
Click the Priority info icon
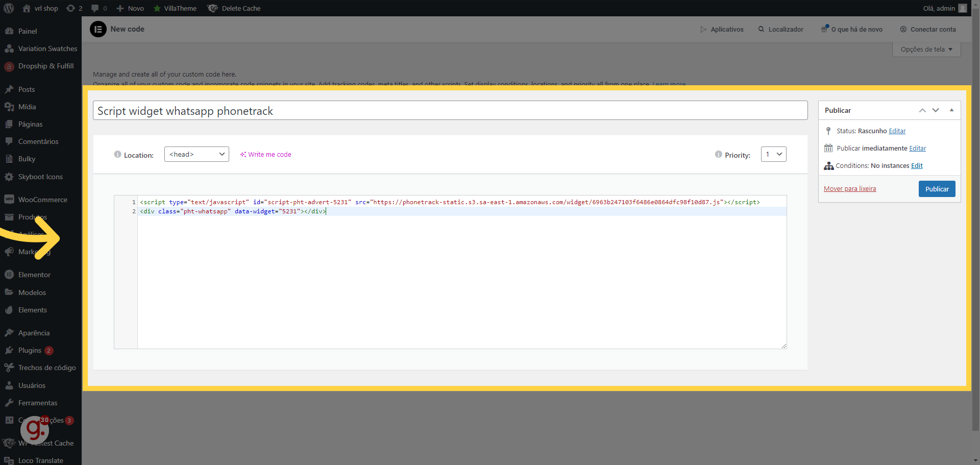719,154
